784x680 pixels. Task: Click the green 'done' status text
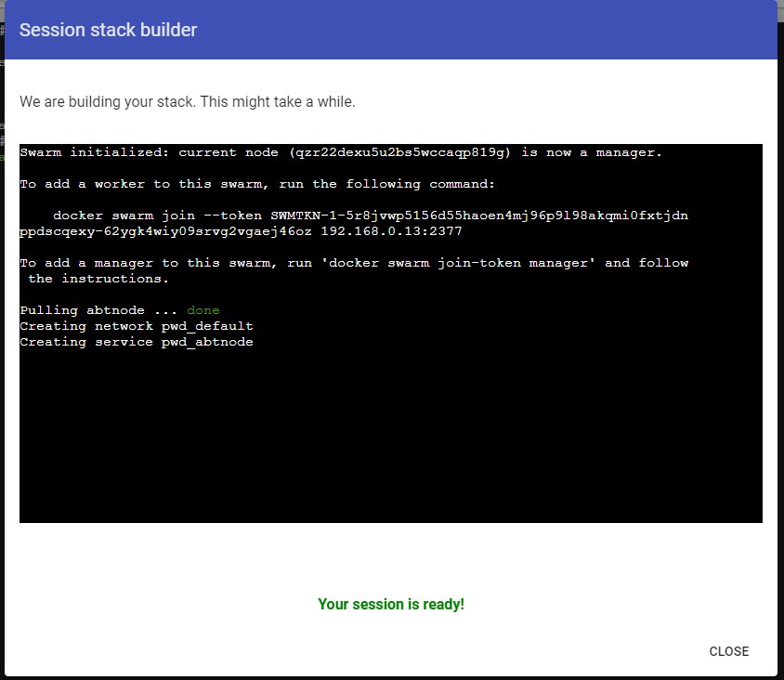tap(203, 310)
